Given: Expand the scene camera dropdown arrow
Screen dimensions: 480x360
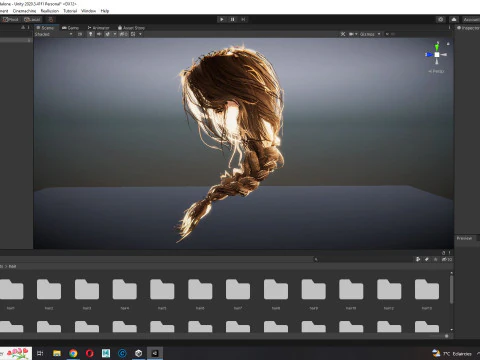Looking at the screenshot, I should pos(356,34).
